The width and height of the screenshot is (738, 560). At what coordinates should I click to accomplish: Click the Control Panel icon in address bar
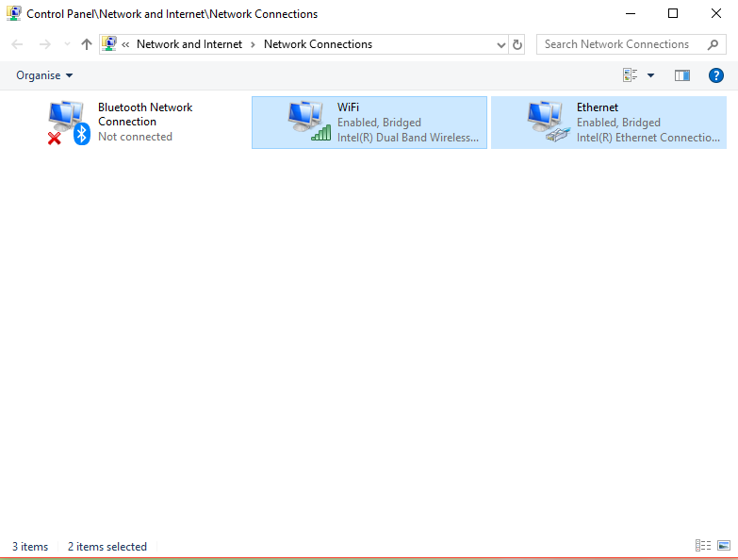pyautogui.click(x=109, y=43)
